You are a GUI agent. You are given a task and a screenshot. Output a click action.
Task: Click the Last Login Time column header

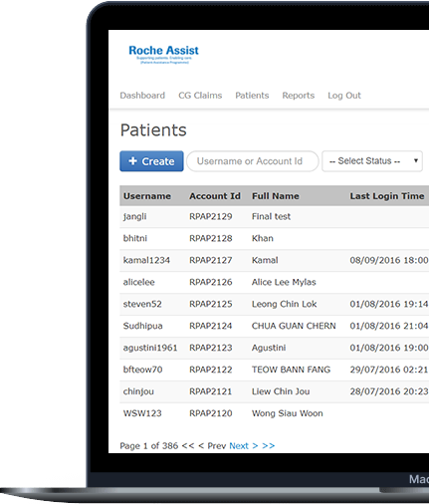[387, 196]
